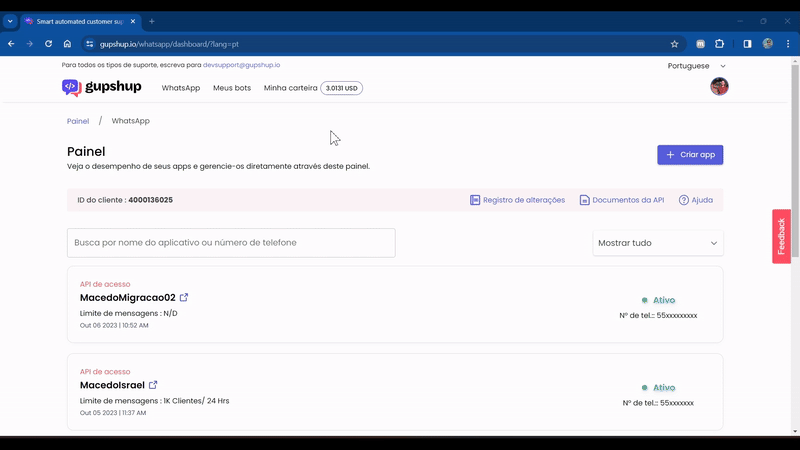Click the devsupport@gupshup.io email link

coord(241,65)
